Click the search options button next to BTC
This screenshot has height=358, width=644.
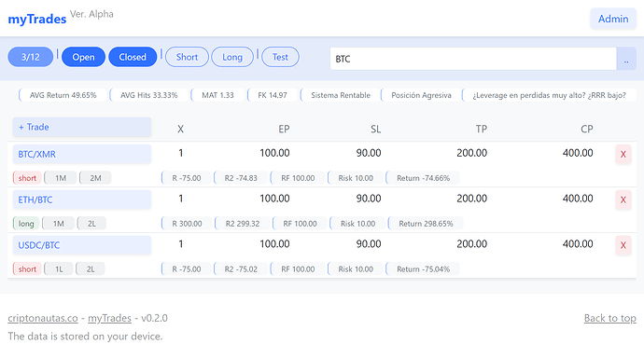[x=626, y=59]
